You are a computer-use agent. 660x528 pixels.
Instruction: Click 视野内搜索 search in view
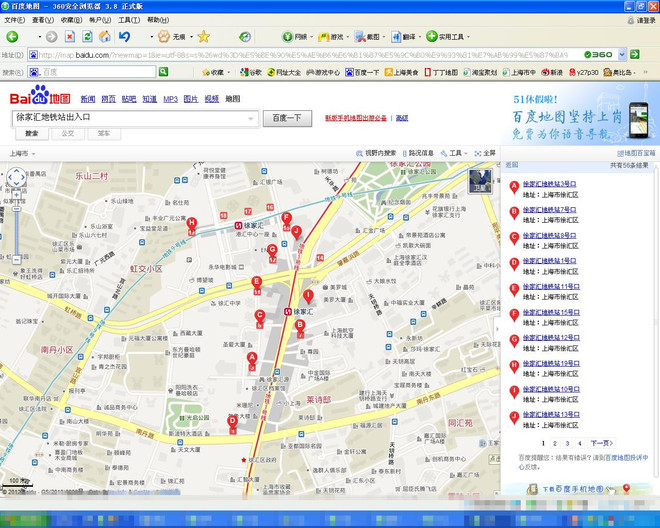click(376, 153)
